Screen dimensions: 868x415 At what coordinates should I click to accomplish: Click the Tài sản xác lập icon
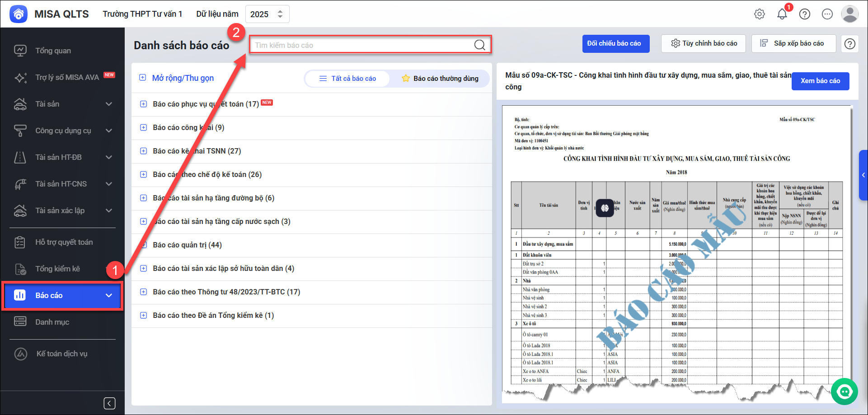coord(20,210)
